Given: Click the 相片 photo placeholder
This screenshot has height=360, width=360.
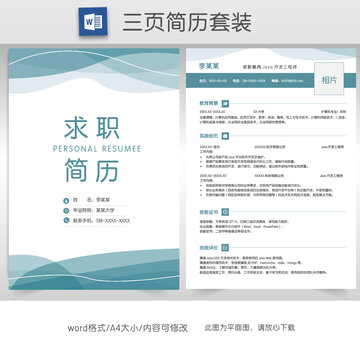Looking at the screenshot, I should coord(329,79).
